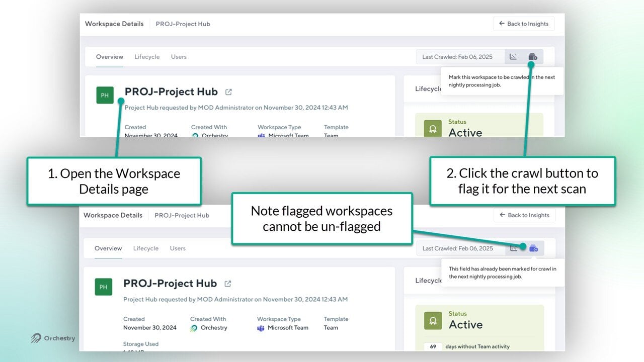Image resolution: width=644 pixels, height=362 pixels.
Task: Open external link icon beside lower PROJ-Project Hub heading
Action: pyautogui.click(x=227, y=284)
